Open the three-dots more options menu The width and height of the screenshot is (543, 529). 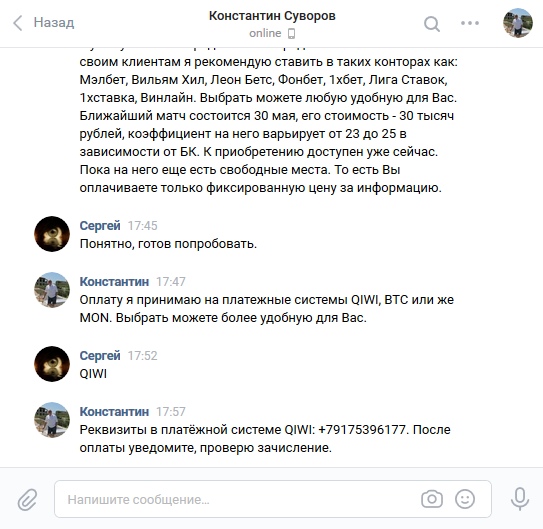coord(470,23)
